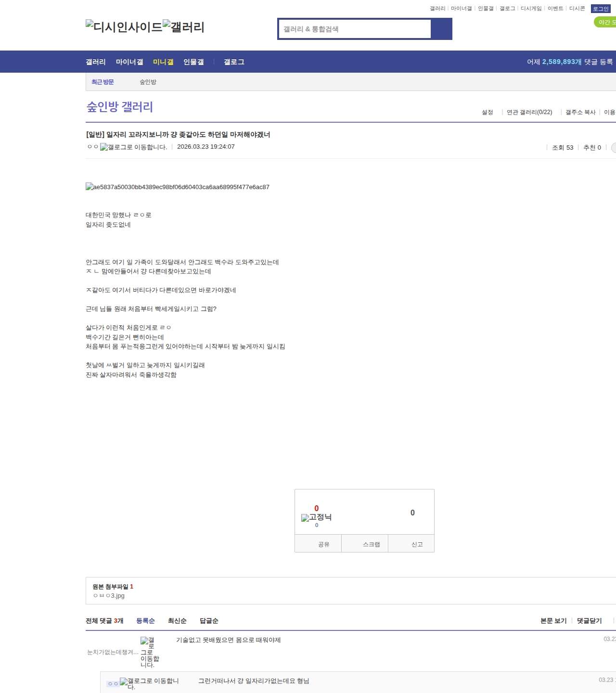616x693 pixels.
Task: Click the reply author's gallog icon
Action: tap(149, 683)
